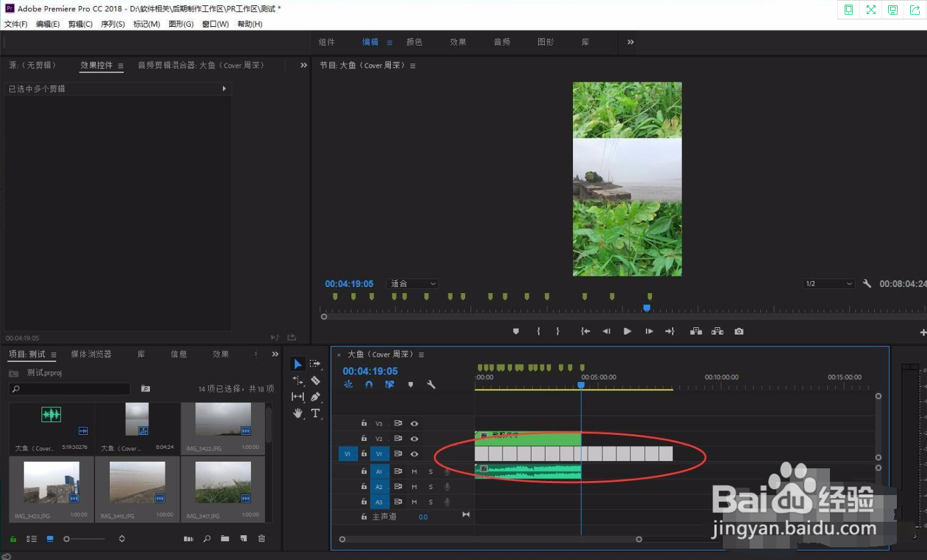Viewport: 927px width, 560px height.
Task: Select the Ripple Edit tool
Action: click(299, 380)
